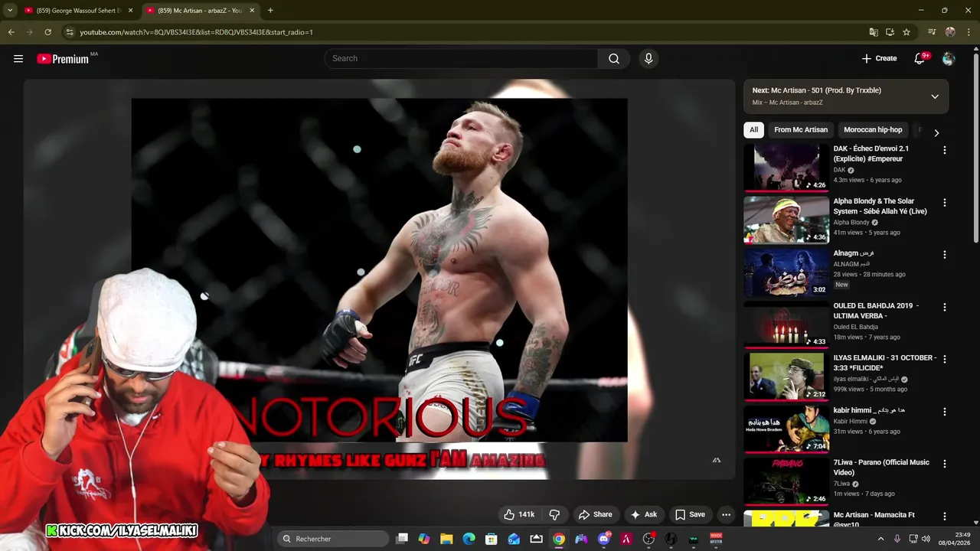980x551 pixels.
Task: Like the video with thumbs up
Action: [519, 514]
